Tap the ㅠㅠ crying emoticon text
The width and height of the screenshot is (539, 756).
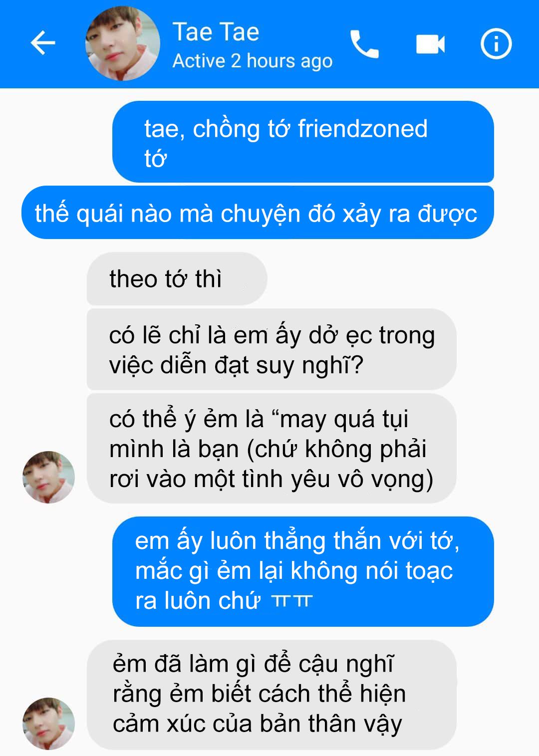(x=292, y=601)
